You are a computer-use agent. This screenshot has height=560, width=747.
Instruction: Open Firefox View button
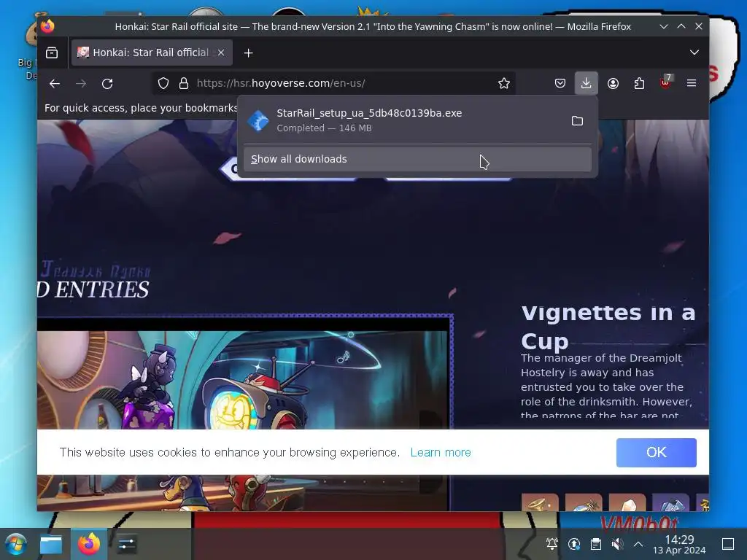click(52, 52)
